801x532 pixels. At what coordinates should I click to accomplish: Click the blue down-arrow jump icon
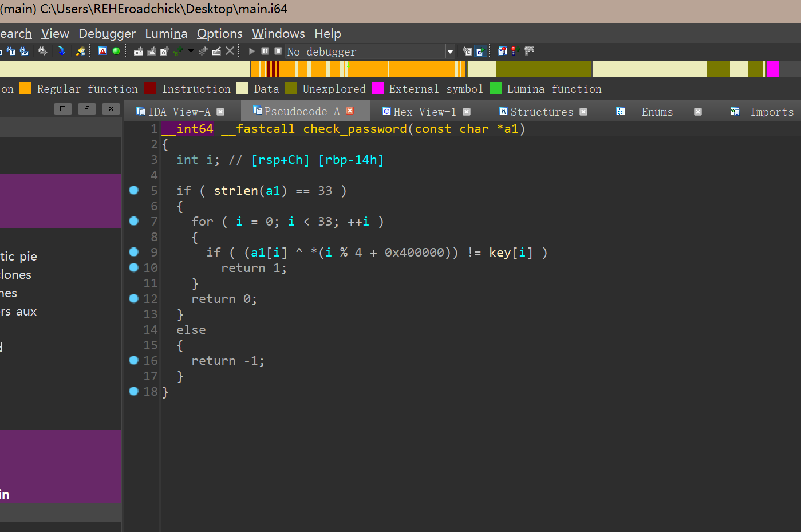(61, 51)
